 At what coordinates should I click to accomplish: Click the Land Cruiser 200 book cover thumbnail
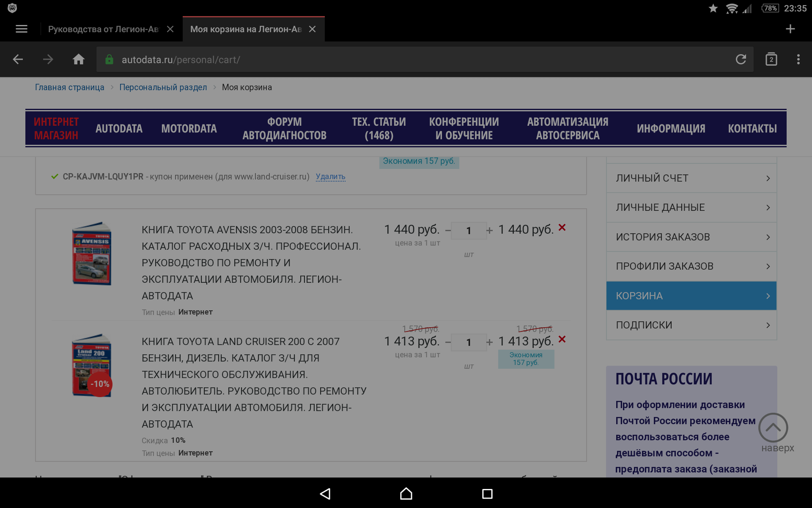coord(92,365)
